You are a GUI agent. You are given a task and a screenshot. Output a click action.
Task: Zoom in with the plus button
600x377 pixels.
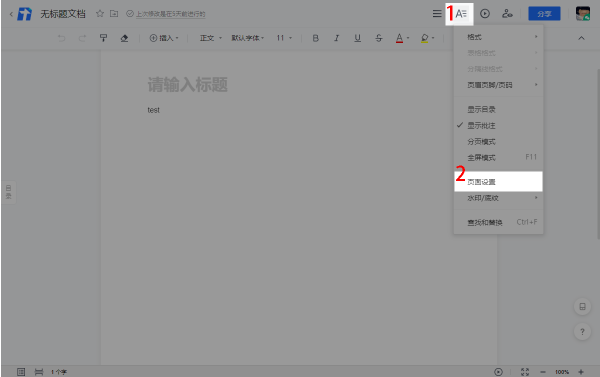pos(581,372)
